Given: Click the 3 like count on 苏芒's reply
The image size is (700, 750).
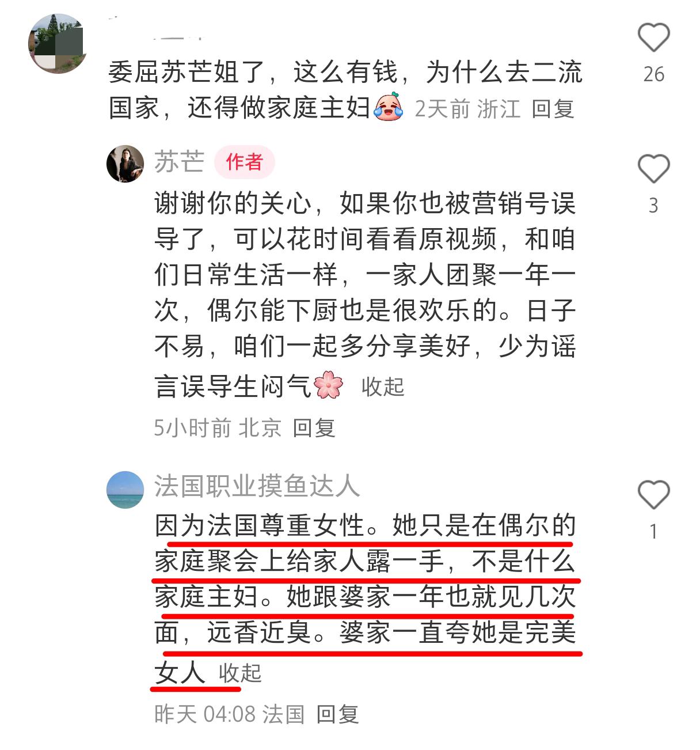Looking at the screenshot, I should click(653, 206).
